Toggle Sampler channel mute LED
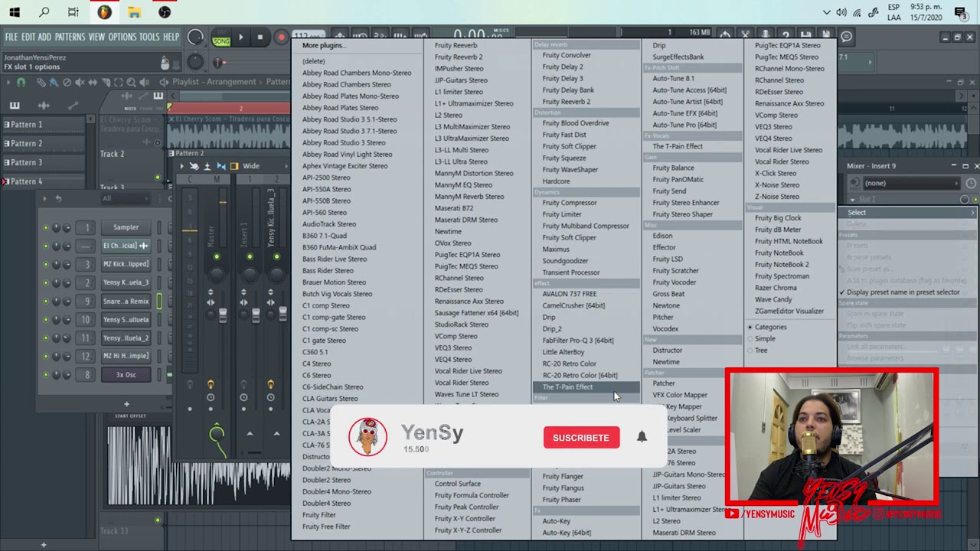Image resolution: width=980 pixels, height=551 pixels. (x=45, y=228)
